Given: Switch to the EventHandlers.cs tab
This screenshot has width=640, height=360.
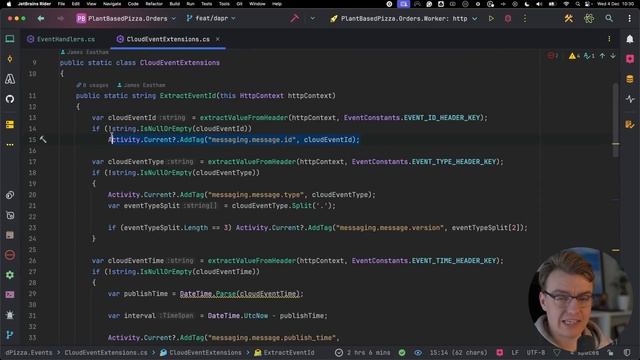Looking at the screenshot, I should point(61,39).
